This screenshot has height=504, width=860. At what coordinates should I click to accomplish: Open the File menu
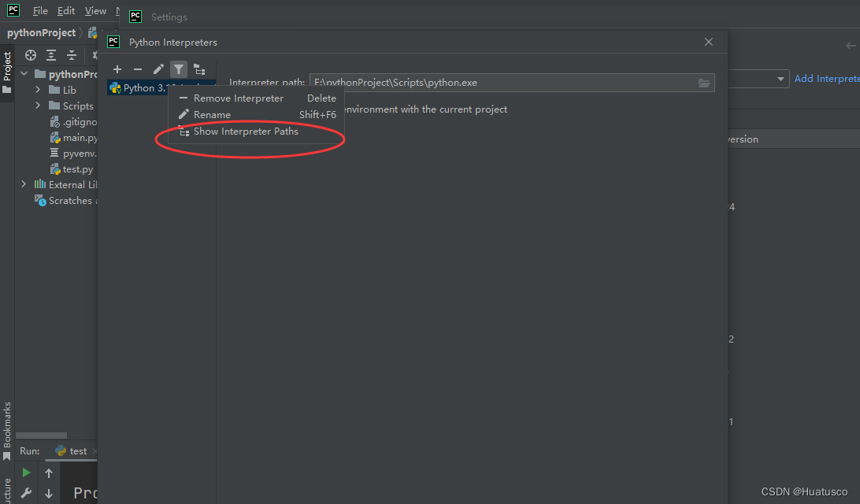click(x=39, y=10)
